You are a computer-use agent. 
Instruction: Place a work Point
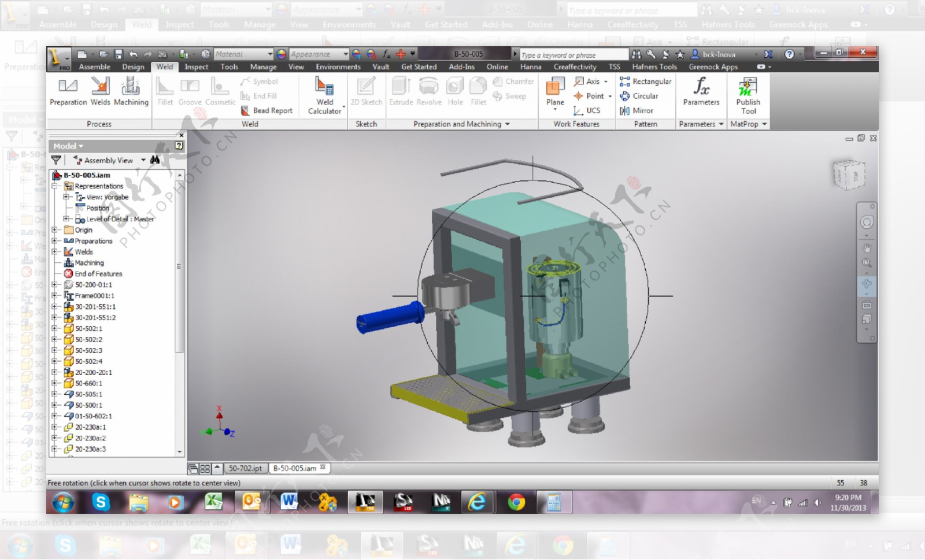[x=592, y=96]
